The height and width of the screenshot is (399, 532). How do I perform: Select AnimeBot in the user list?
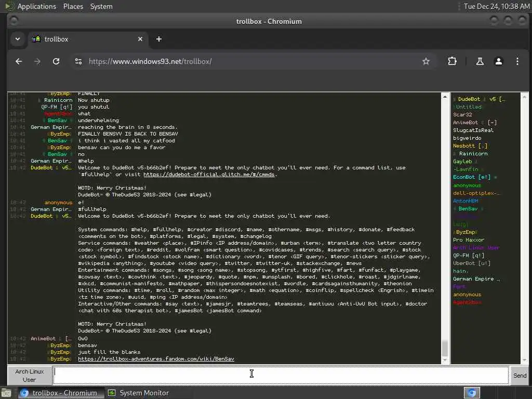click(x=475, y=123)
